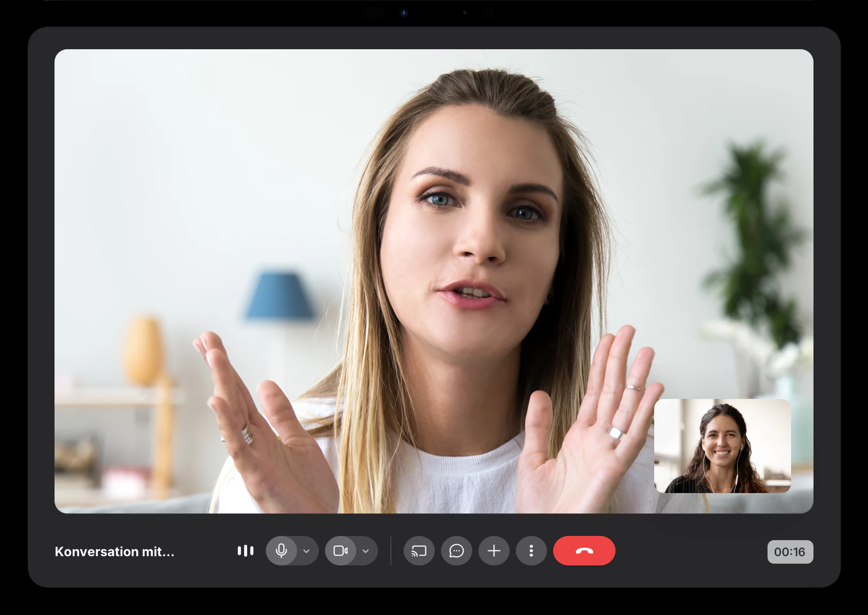Open the audio level bars indicator
Viewport: 868px width, 615px height.
[x=245, y=551]
